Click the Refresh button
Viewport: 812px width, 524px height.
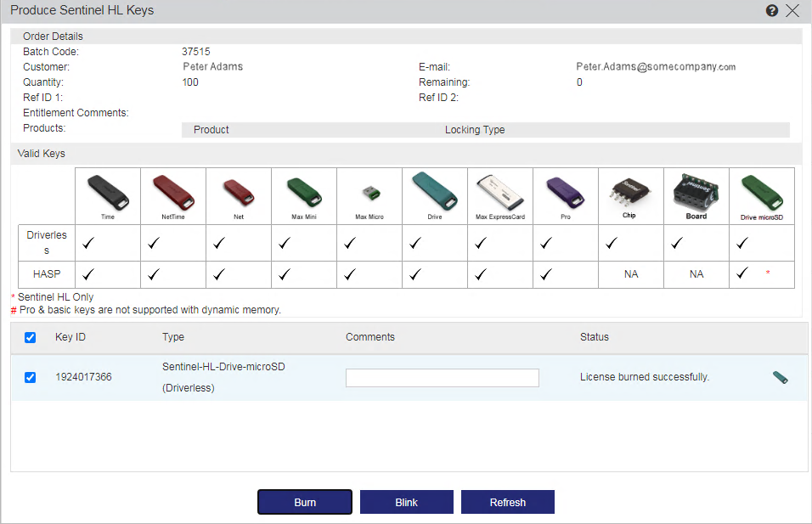[x=507, y=502]
